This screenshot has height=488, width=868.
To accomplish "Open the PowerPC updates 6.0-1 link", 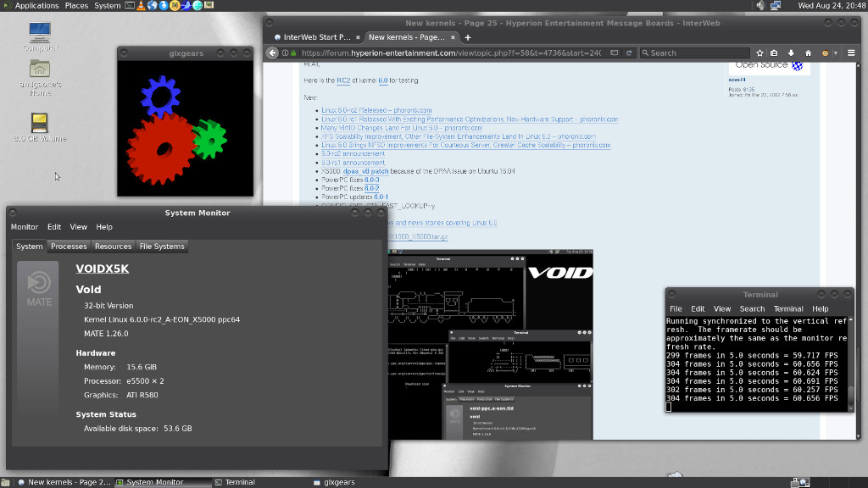I will (x=381, y=197).
